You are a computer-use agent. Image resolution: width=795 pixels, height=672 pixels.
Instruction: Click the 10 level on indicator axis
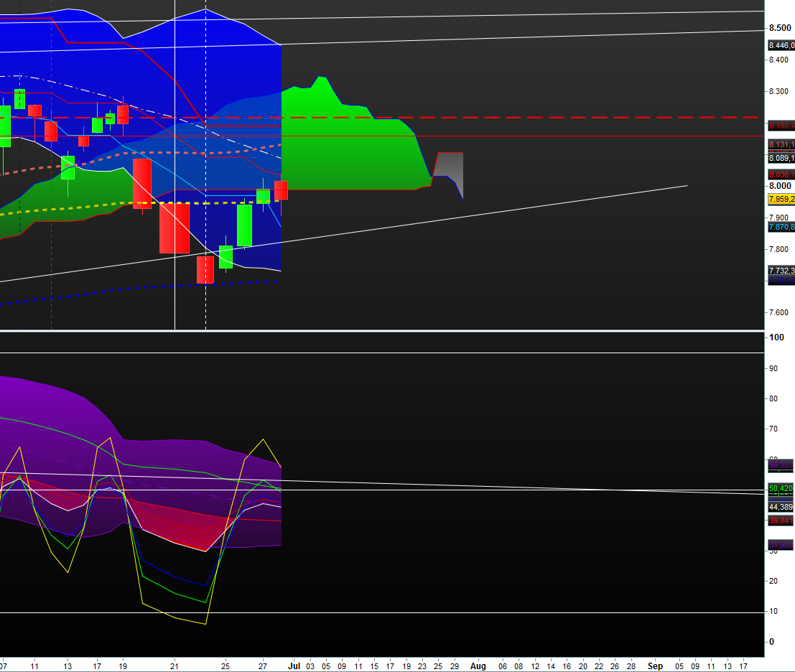[x=773, y=611]
